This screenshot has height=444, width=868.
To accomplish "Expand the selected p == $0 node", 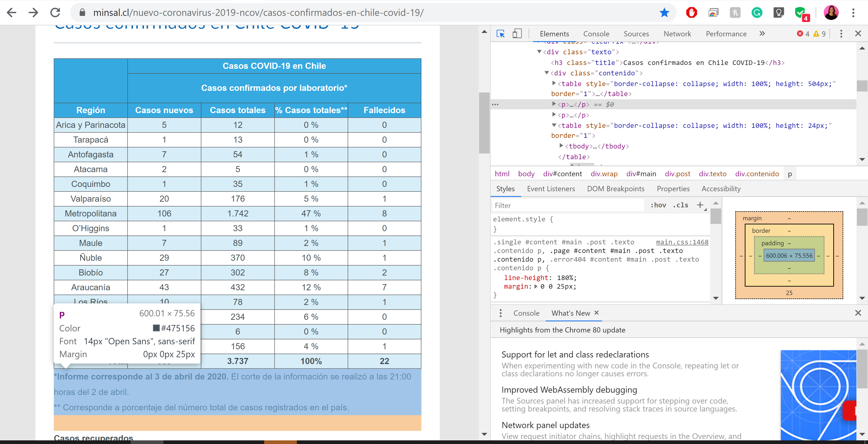I will 554,104.
